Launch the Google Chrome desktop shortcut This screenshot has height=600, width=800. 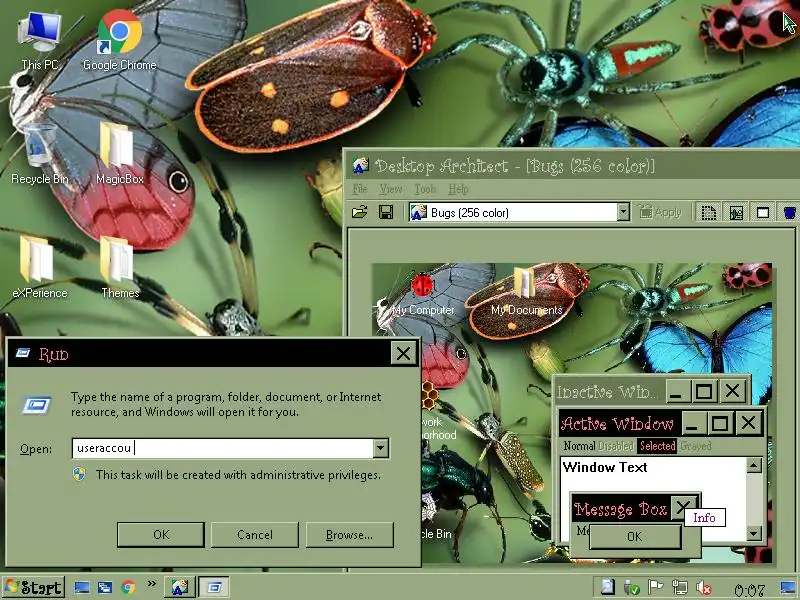tap(119, 41)
